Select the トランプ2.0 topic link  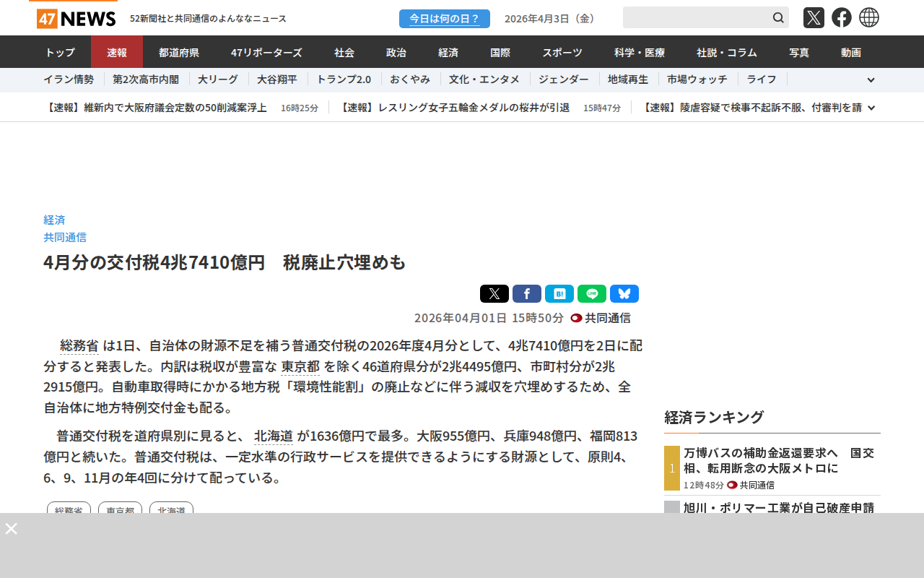point(344,79)
